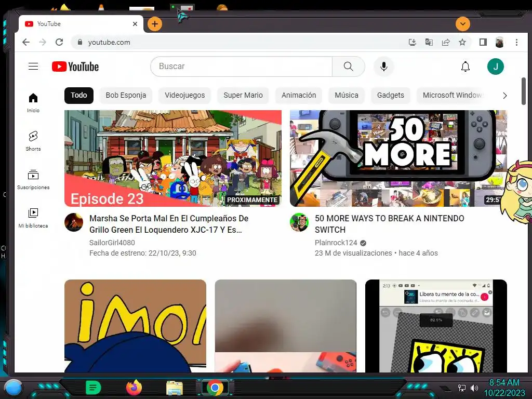Click the YouTube logo
This screenshot has width=532, height=399.
click(x=75, y=66)
